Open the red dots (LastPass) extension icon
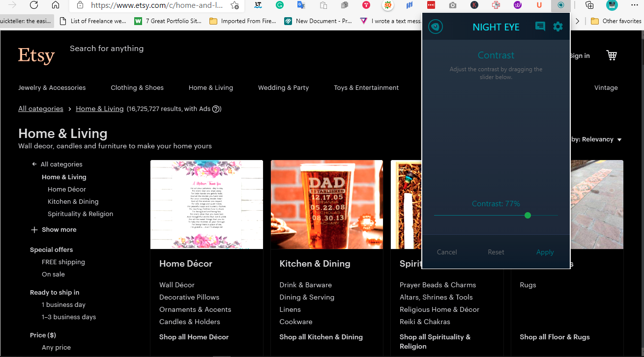This screenshot has width=644, height=357. coord(431,5)
